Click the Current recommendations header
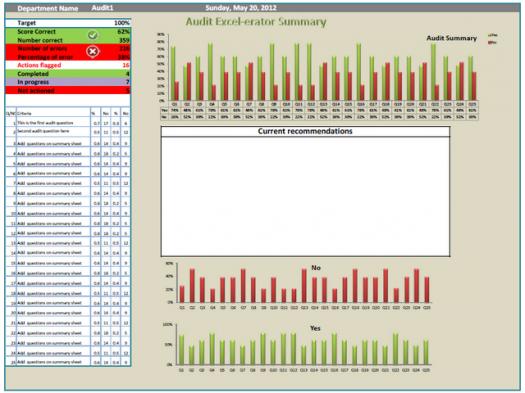The image size is (525, 393). 305,131
